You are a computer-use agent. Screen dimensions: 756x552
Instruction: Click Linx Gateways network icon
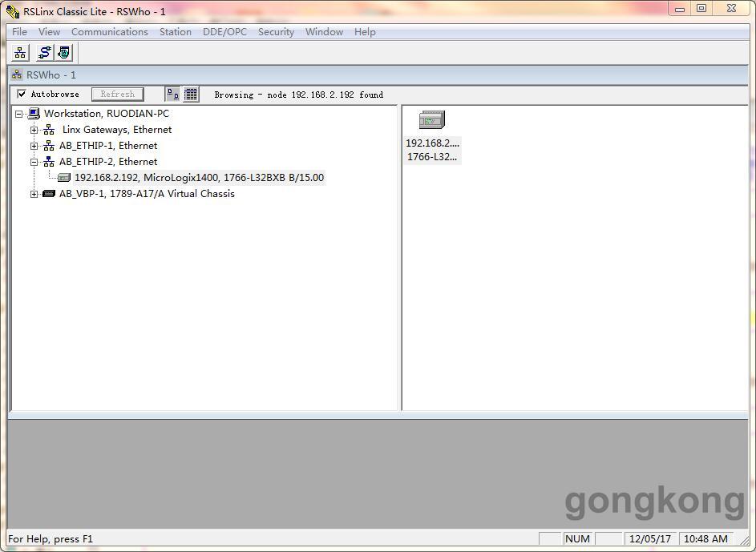tap(49, 130)
